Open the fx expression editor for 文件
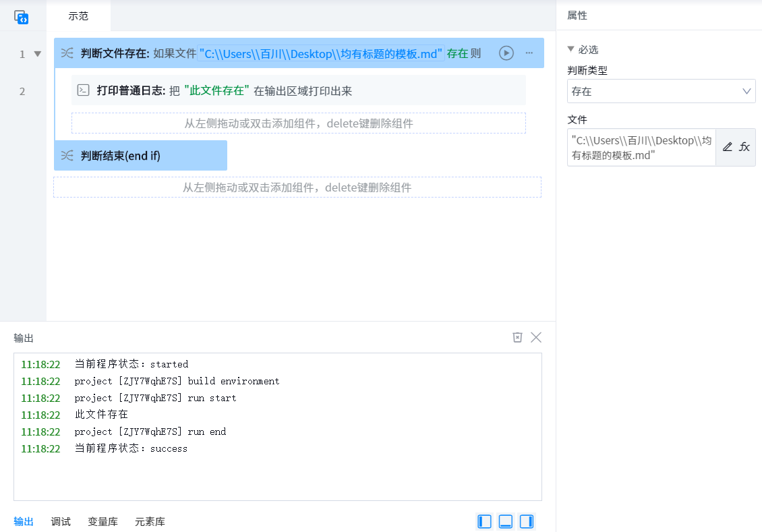This screenshot has height=532, width=762. (744, 147)
